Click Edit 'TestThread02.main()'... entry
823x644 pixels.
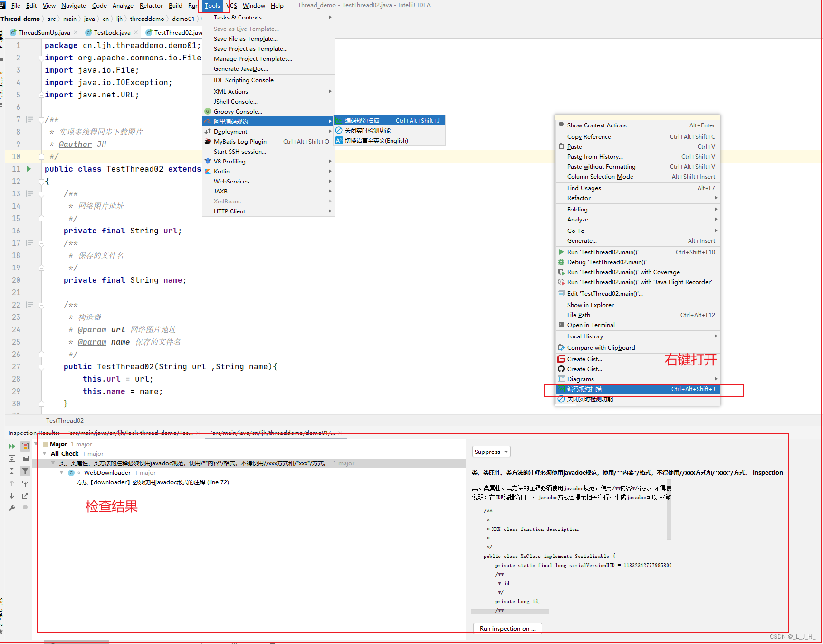(637, 294)
